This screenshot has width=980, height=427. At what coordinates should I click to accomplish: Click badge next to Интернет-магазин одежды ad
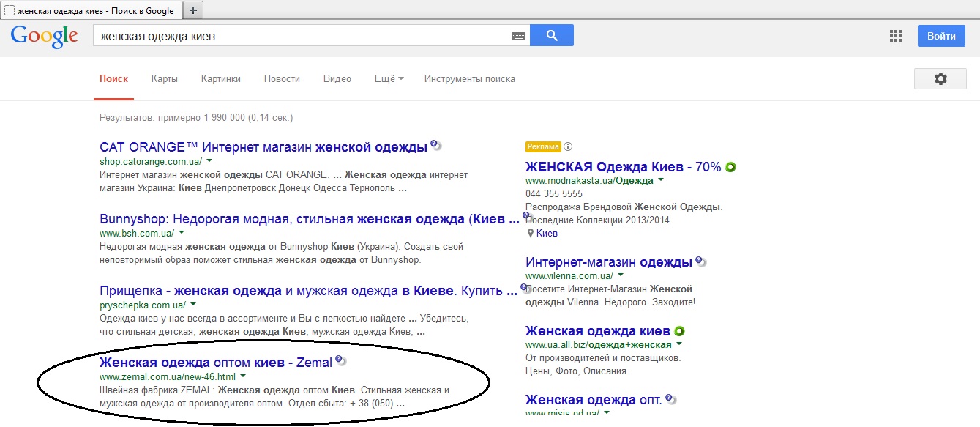(x=700, y=261)
